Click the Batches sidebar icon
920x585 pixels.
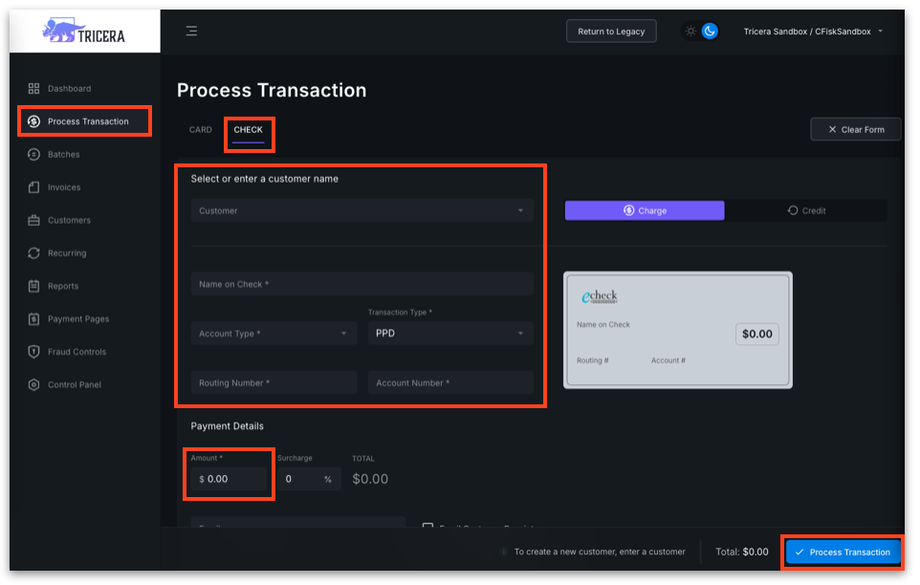pyautogui.click(x=34, y=155)
